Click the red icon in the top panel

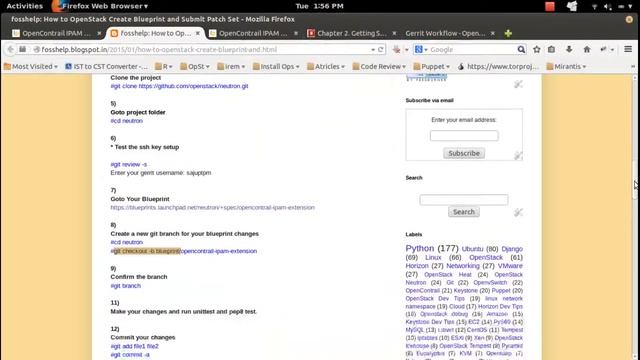pos(550,6)
